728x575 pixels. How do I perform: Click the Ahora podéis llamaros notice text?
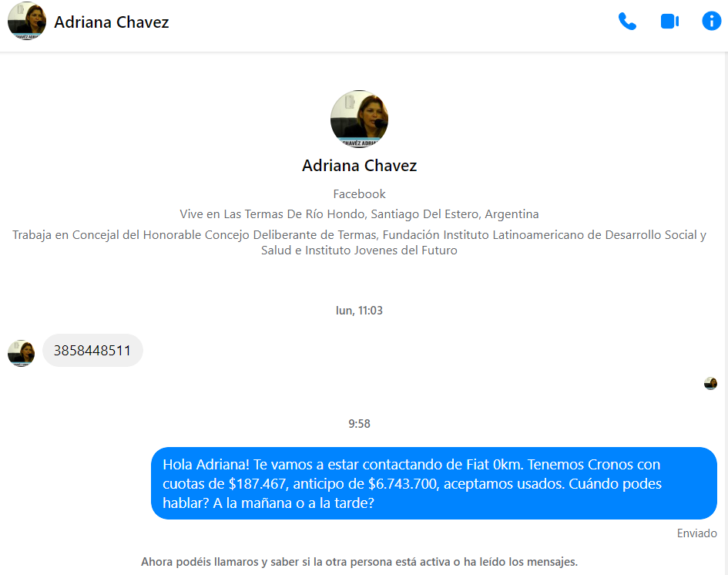[x=359, y=562]
